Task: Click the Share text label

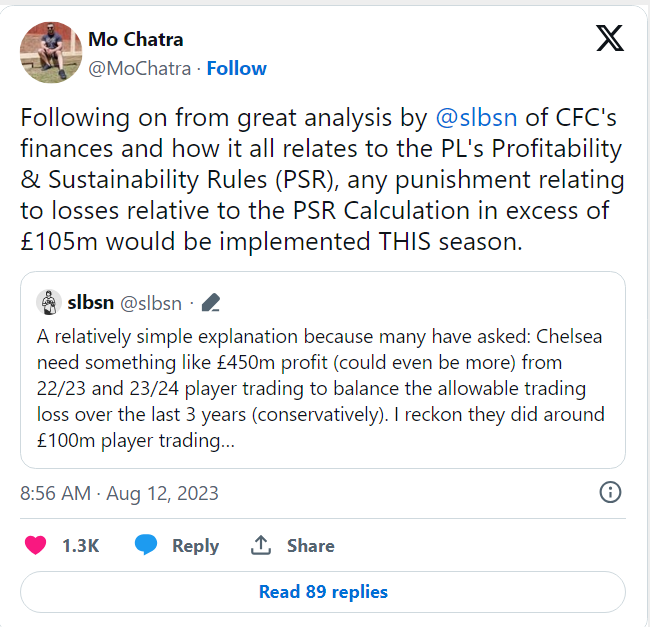Action: (x=310, y=545)
